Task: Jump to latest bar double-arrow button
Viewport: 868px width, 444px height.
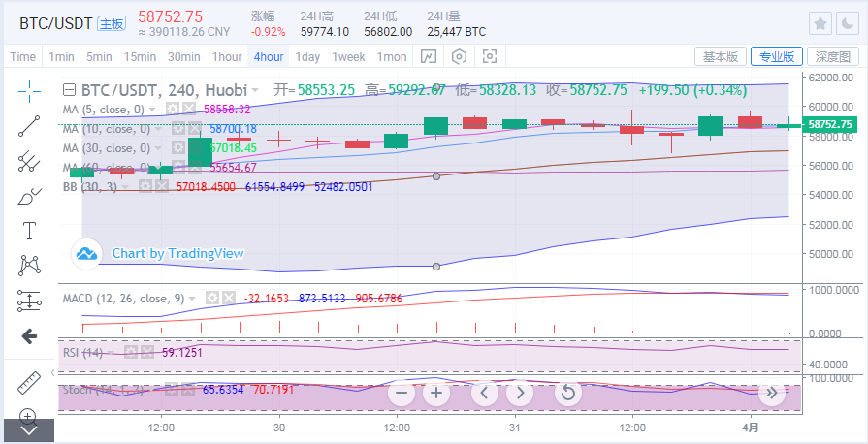Action: [772, 393]
